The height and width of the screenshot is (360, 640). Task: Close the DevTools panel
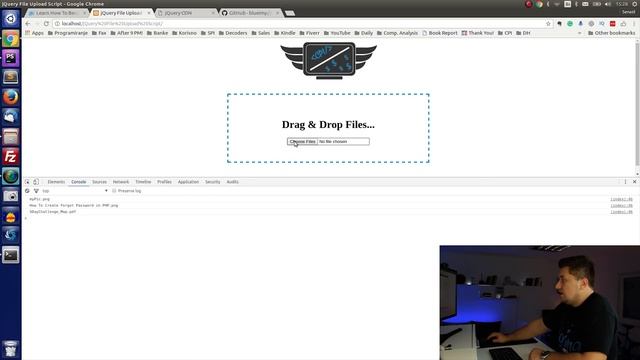pyautogui.click(x=635, y=182)
